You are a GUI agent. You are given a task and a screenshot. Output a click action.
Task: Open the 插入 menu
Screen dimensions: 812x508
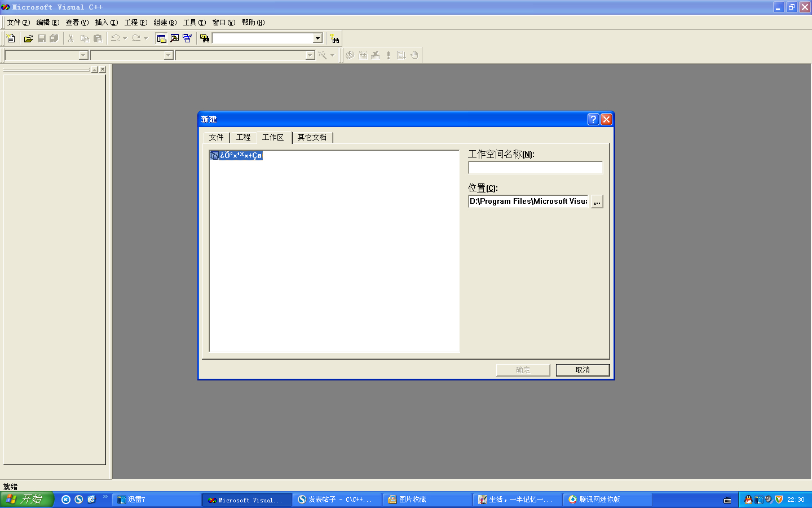tap(107, 23)
